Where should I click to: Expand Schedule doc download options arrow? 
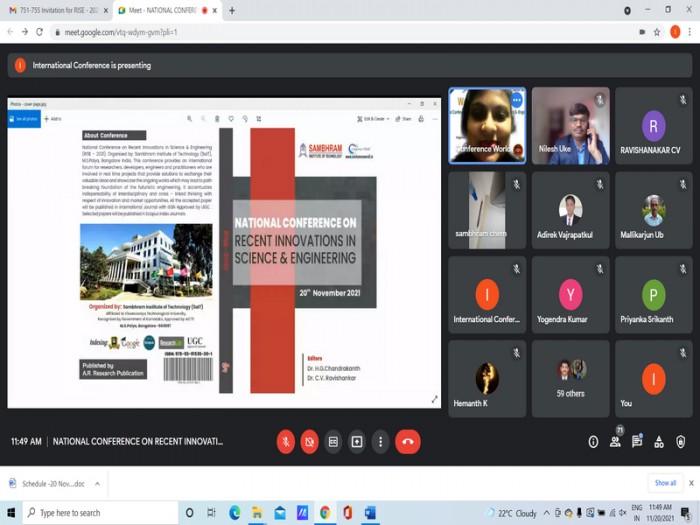pyautogui.click(x=97, y=483)
